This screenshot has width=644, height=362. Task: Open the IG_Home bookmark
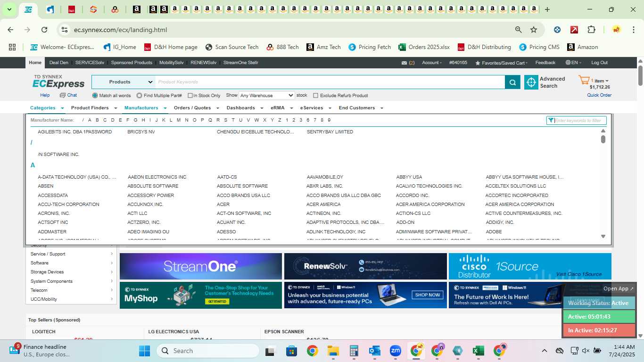[119, 47]
